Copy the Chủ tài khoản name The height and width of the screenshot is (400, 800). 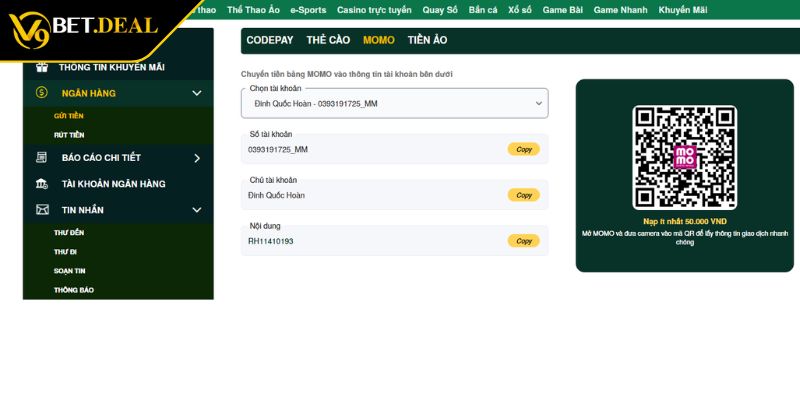coord(523,195)
